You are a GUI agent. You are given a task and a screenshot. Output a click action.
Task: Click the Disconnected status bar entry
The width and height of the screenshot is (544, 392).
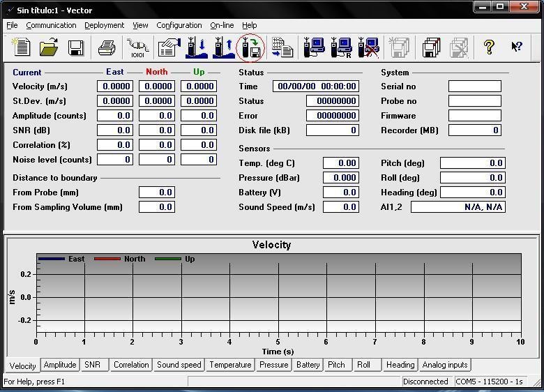coord(425,382)
